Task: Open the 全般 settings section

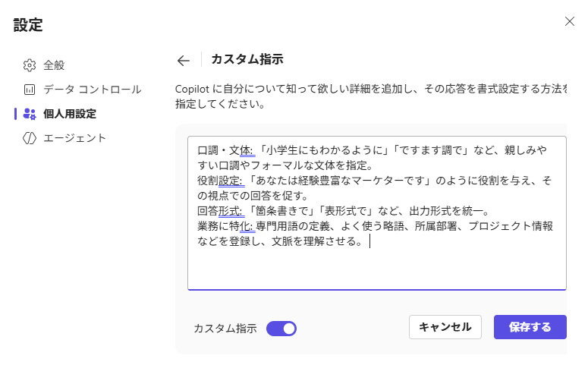Action: pos(54,65)
